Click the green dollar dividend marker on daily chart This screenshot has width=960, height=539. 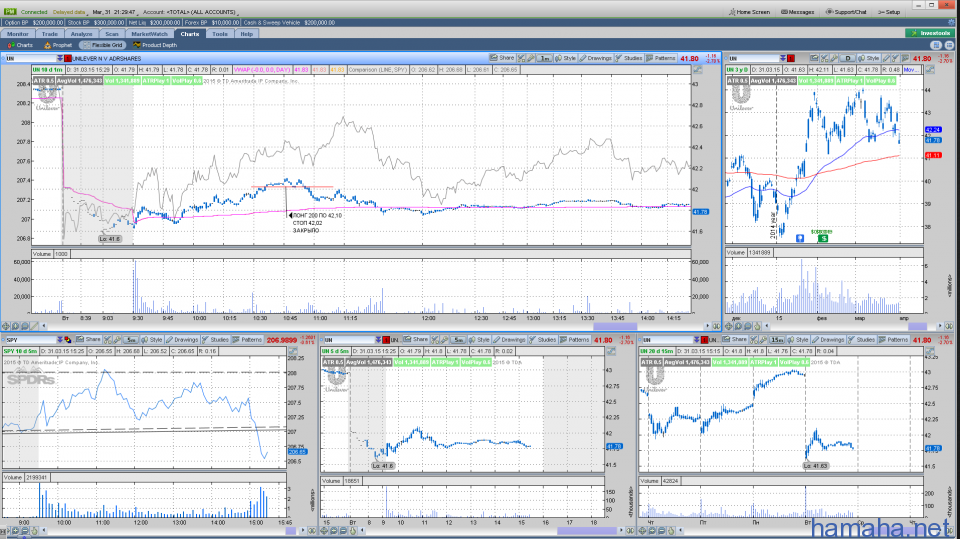coord(823,238)
